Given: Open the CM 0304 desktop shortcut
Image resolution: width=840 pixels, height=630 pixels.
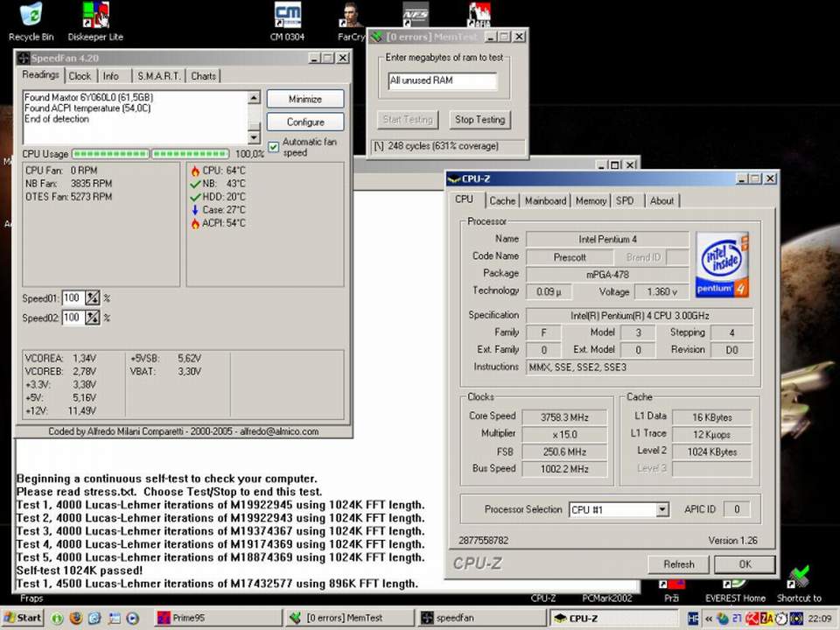Looking at the screenshot, I should point(287,16).
